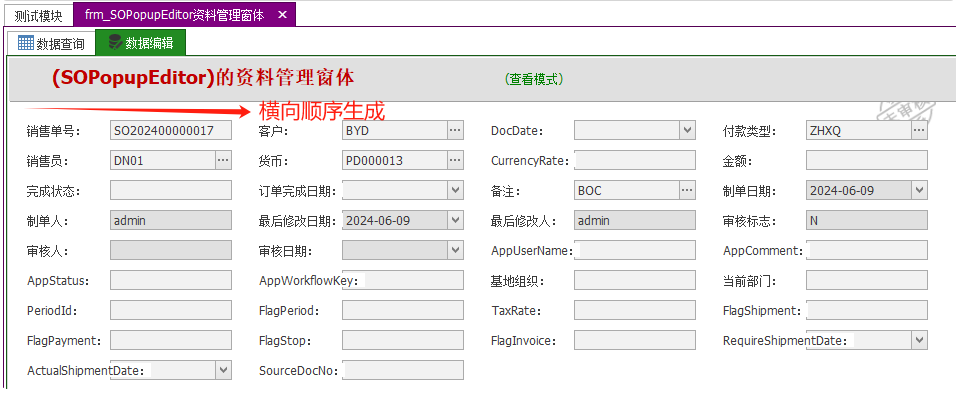
Task: Click the CurrencyRate input field
Action: click(635, 160)
